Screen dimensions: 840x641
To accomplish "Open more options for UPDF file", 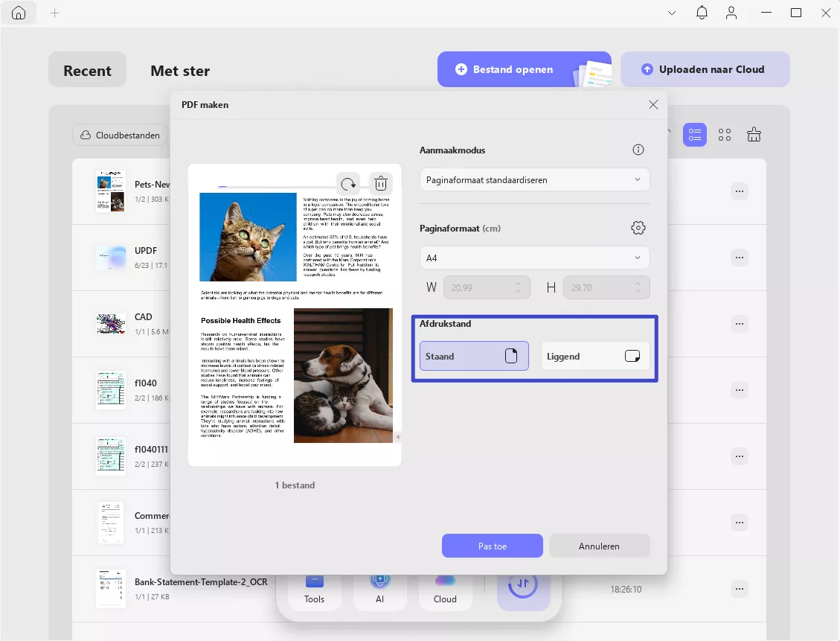I will pyautogui.click(x=740, y=258).
